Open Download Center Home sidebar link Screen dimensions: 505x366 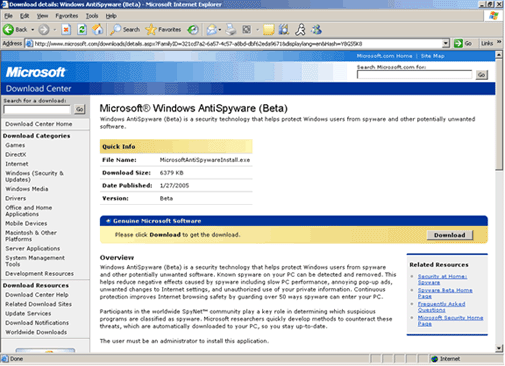[x=39, y=124]
